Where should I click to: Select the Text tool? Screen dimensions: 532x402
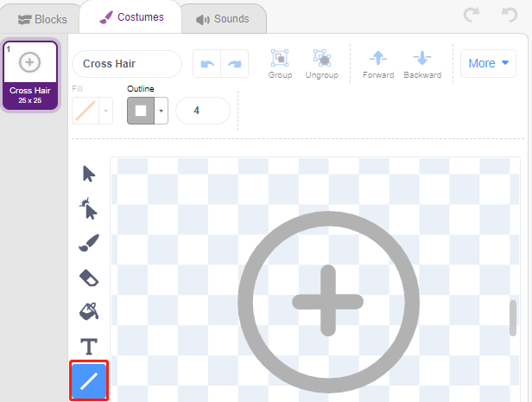pyautogui.click(x=89, y=347)
